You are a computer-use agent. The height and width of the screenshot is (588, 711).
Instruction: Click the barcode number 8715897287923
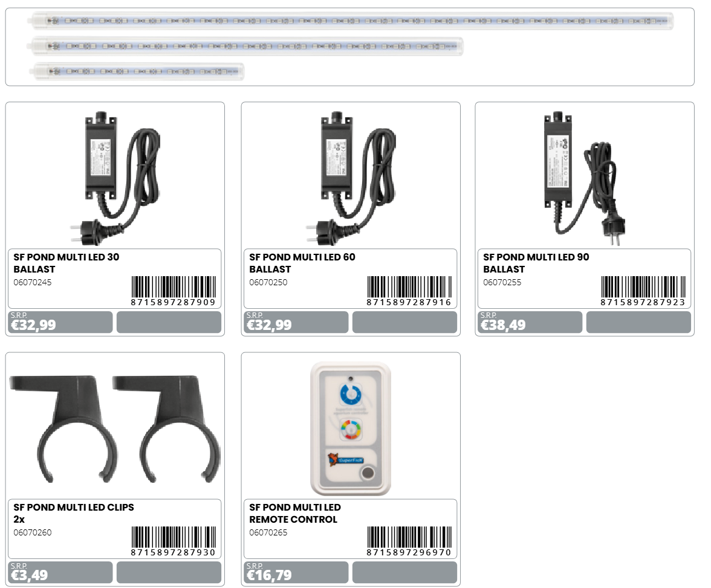click(643, 302)
